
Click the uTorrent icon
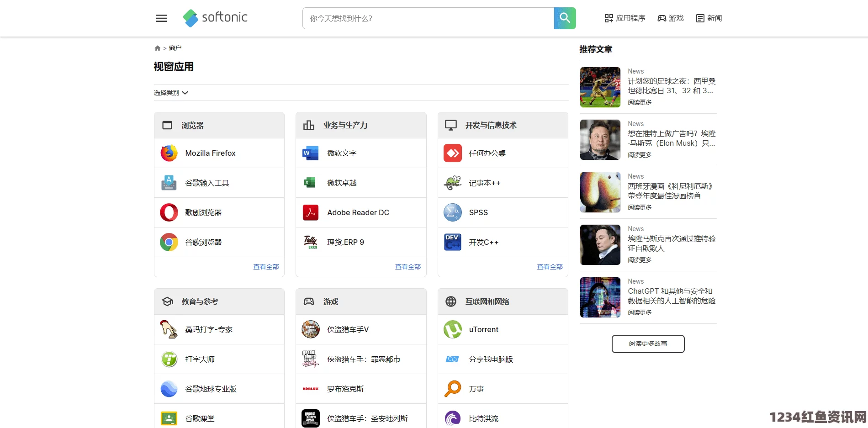click(x=453, y=329)
